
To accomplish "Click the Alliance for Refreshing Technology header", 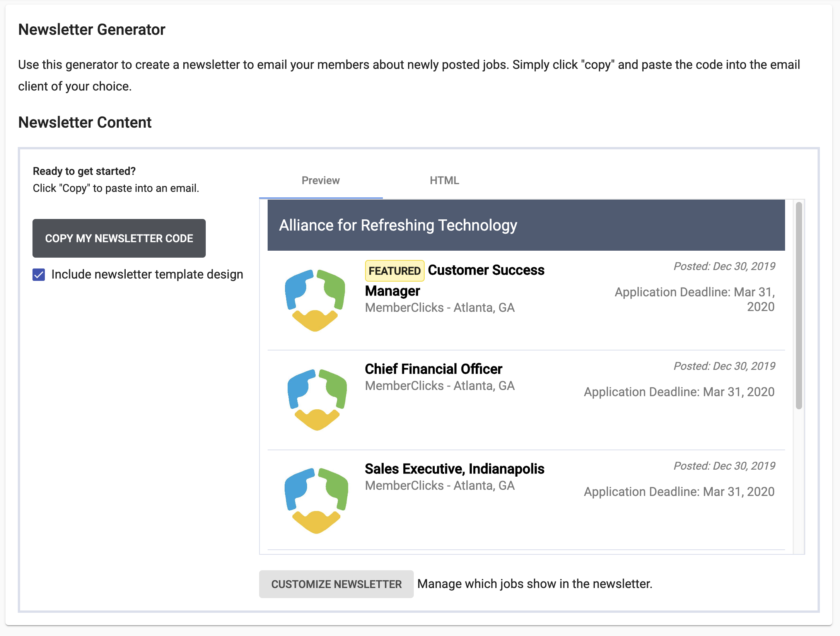I will (526, 225).
